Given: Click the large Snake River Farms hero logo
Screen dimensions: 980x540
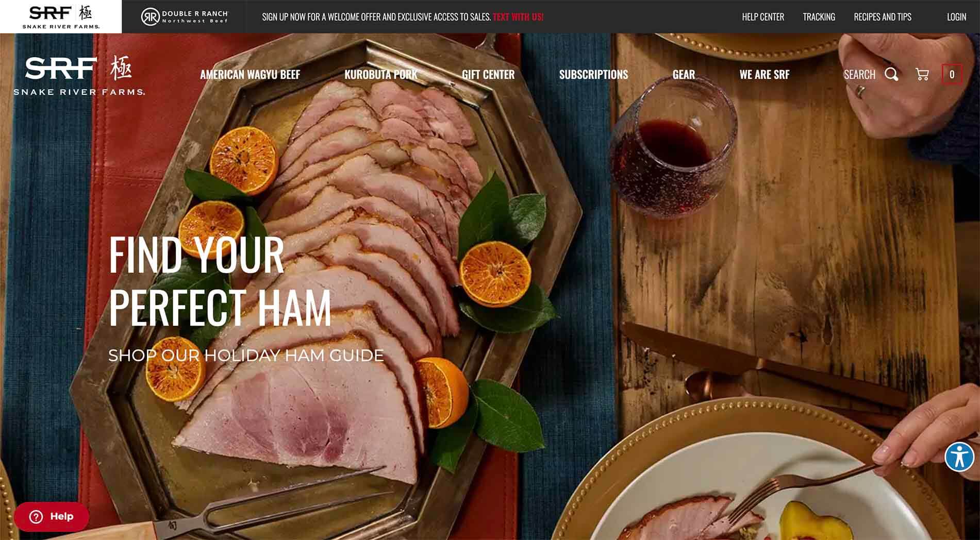Looking at the screenshot, I should point(79,76).
